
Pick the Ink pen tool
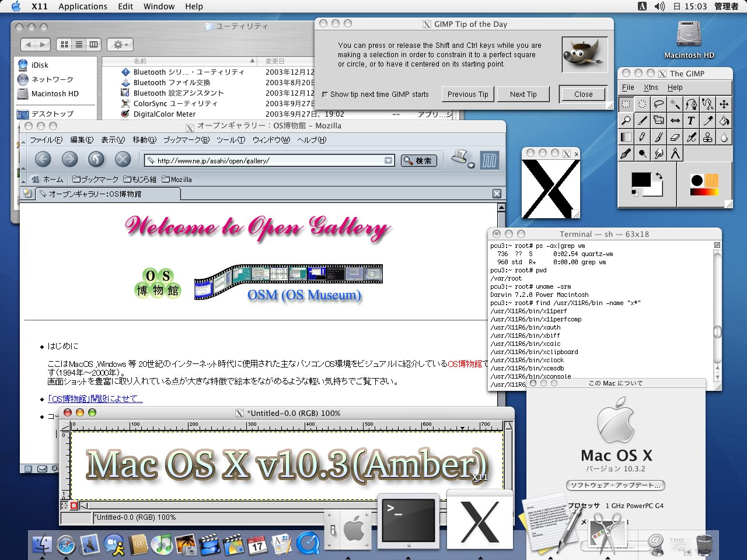coord(626,153)
